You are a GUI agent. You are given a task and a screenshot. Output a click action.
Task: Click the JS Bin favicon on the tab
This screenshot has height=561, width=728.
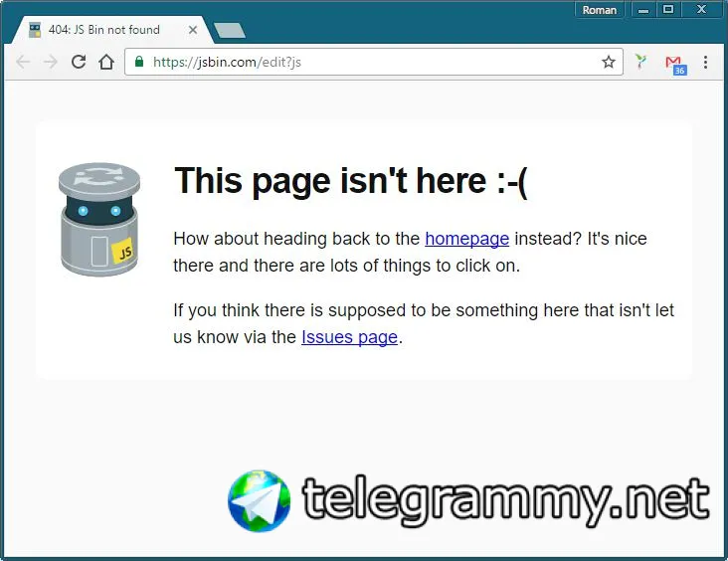click(x=35, y=30)
